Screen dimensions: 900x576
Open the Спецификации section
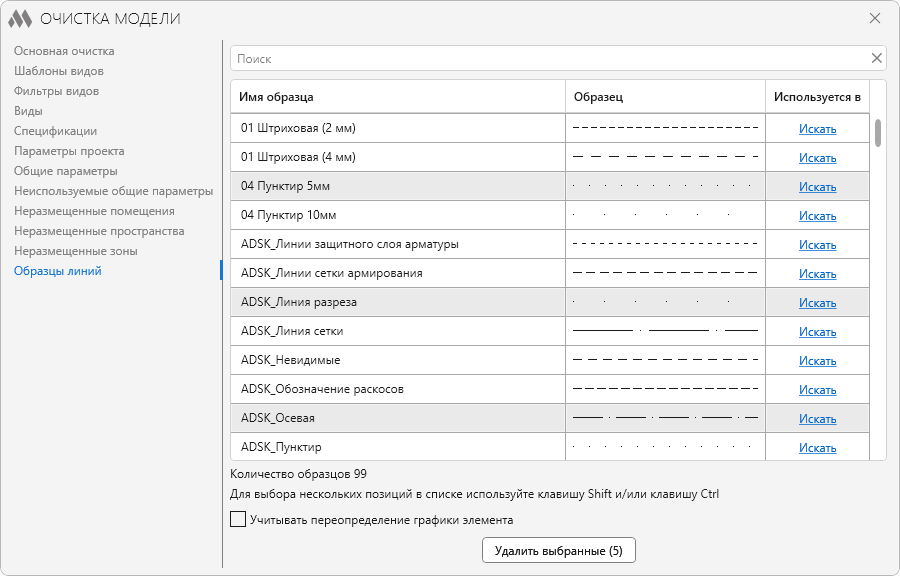[x=56, y=131]
